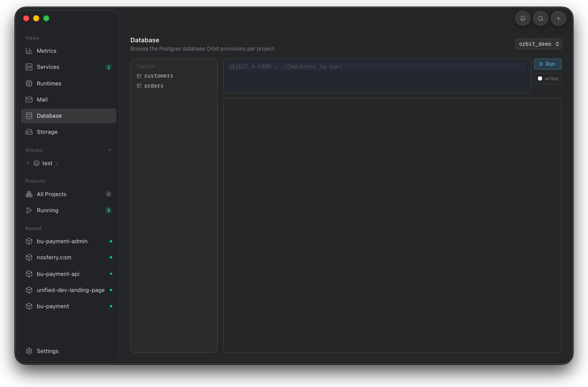Viewport: 588px width, 387px height.
Task: Open the Metrics view
Action: 68,51
